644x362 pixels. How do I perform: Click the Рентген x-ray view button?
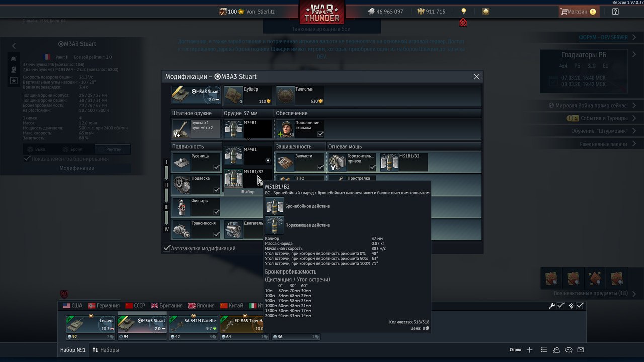coord(112,149)
